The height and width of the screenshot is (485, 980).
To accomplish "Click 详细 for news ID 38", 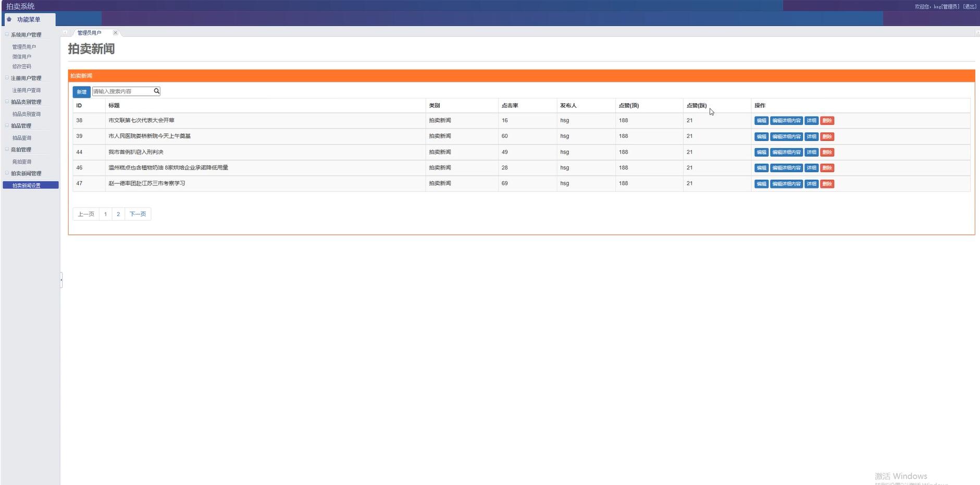I will tap(812, 121).
